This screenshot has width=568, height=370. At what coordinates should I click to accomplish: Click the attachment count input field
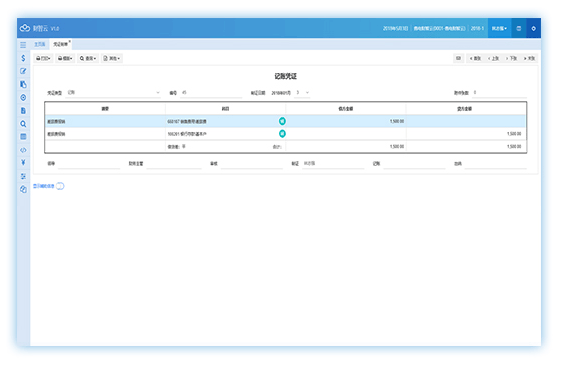click(x=499, y=93)
